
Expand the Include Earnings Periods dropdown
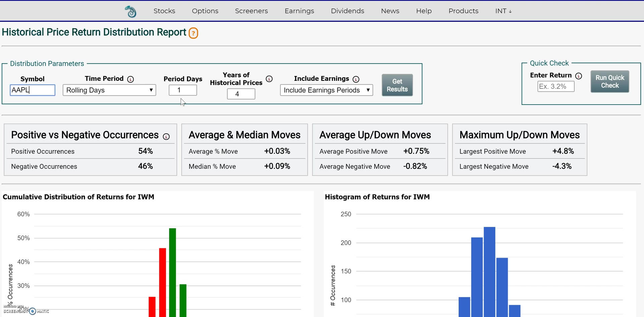pyautogui.click(x=326, y=90)
